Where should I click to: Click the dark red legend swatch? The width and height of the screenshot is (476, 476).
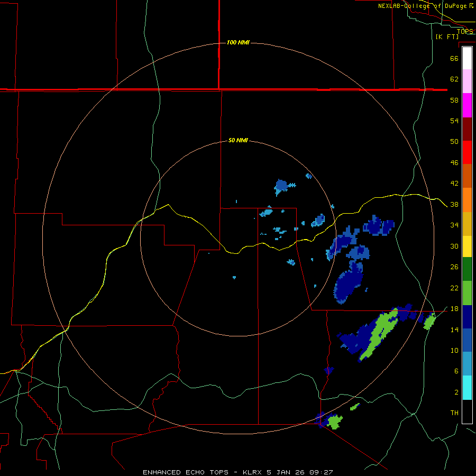pyautogui.click(x=467, y=129)
